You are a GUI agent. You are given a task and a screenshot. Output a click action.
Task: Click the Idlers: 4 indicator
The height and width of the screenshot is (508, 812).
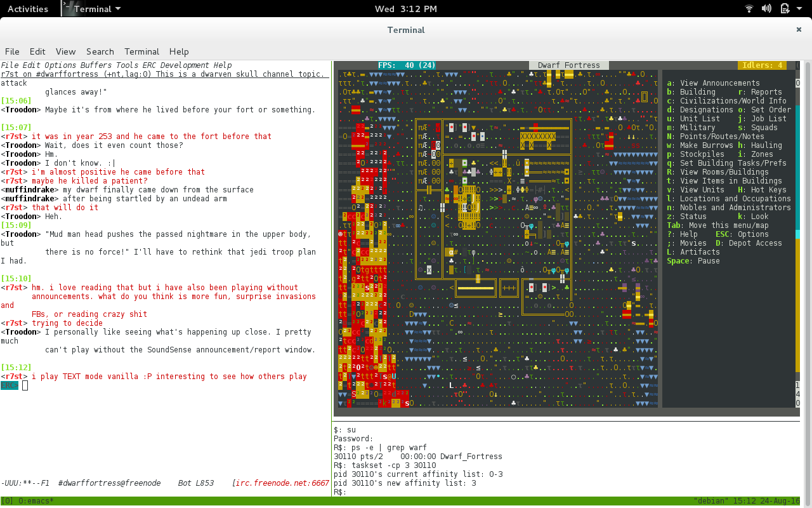tap(763, 65)
